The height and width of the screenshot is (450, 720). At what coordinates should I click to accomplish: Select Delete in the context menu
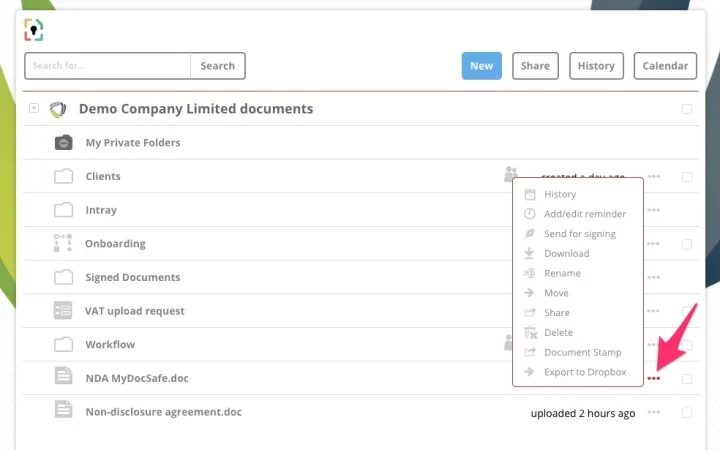click(x=558, y=332)
